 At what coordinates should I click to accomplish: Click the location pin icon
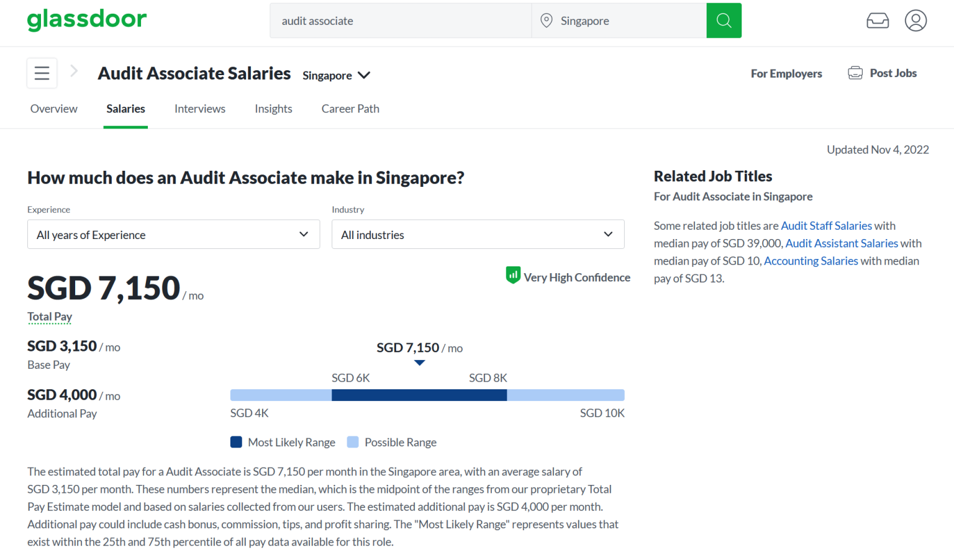pos(547,20)
